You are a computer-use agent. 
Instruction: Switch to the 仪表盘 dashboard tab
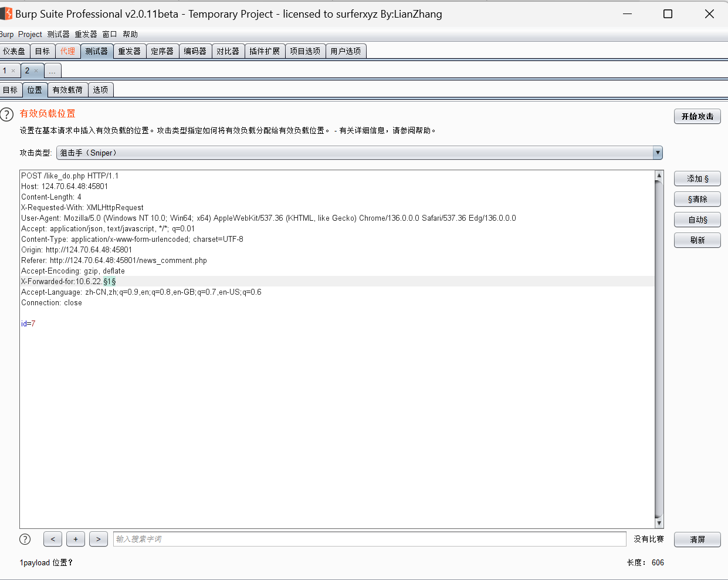click(x=14, y=51)
